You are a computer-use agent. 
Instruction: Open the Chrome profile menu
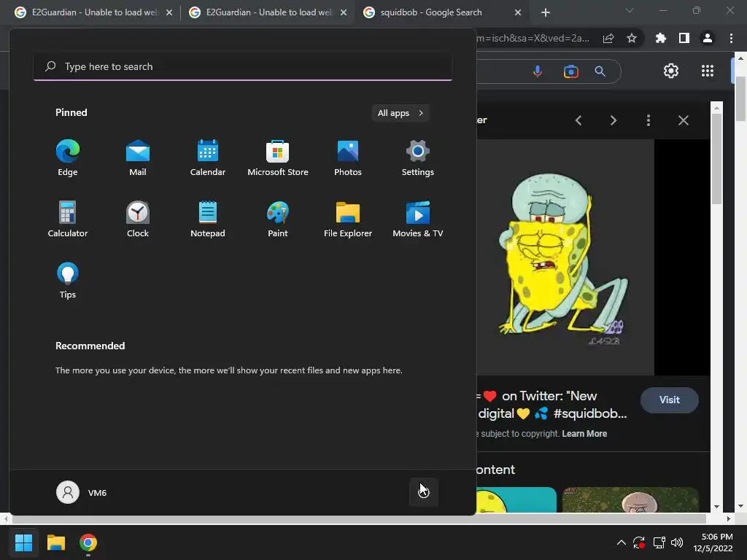point(708,38)
